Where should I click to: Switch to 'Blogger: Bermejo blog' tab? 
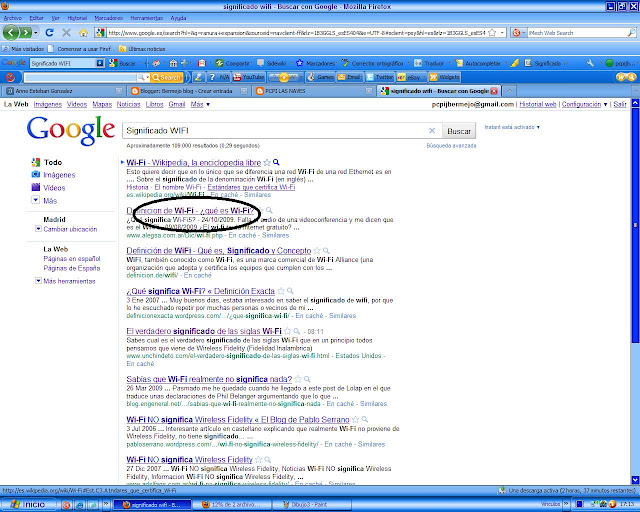[189, 91]
